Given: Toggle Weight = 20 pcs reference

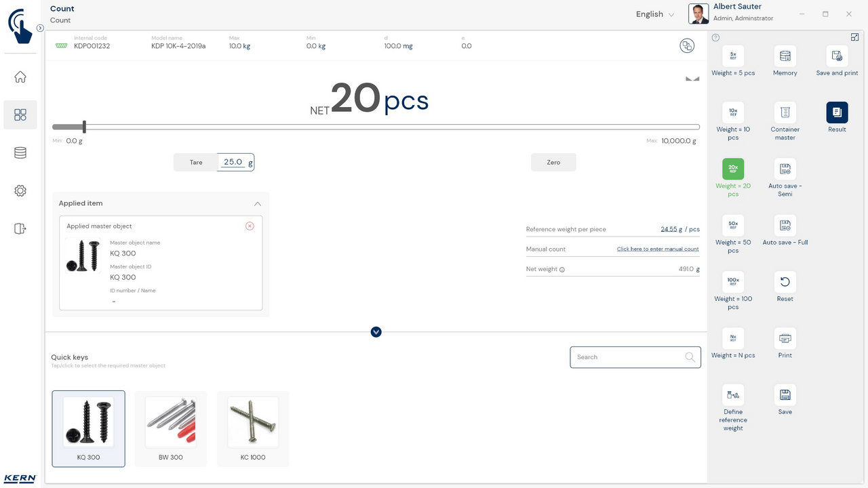Looking at the screenshot, I should 732,169.
